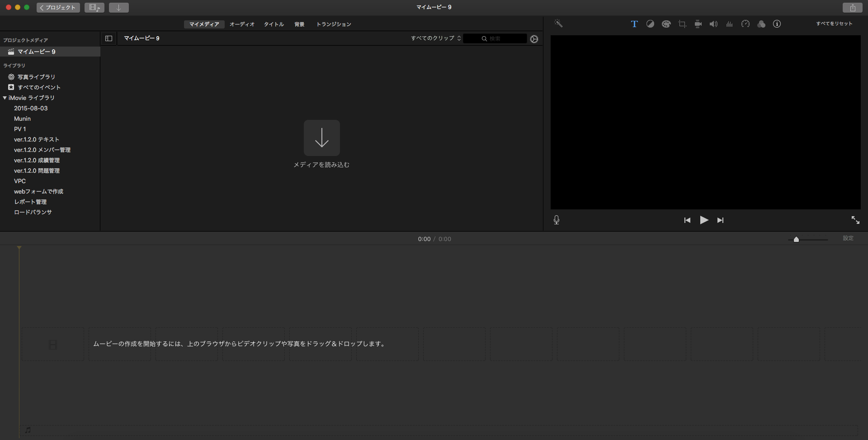Toggle the library sidebar visibility

pyautogui.click(x=108, y=38)
